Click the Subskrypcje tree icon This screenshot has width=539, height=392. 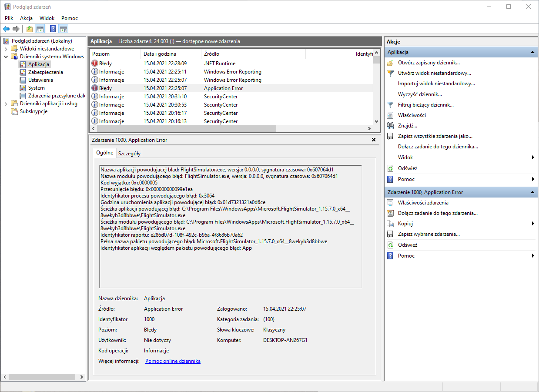(x=14, y=111)
